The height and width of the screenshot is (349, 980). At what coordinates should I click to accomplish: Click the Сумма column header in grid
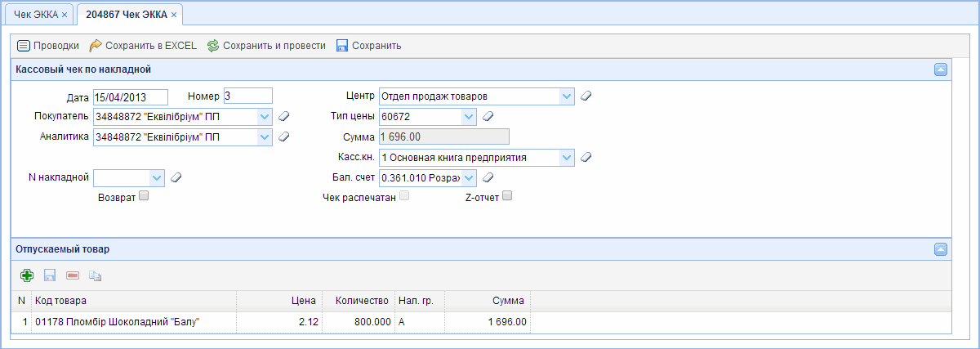point(488,301)
